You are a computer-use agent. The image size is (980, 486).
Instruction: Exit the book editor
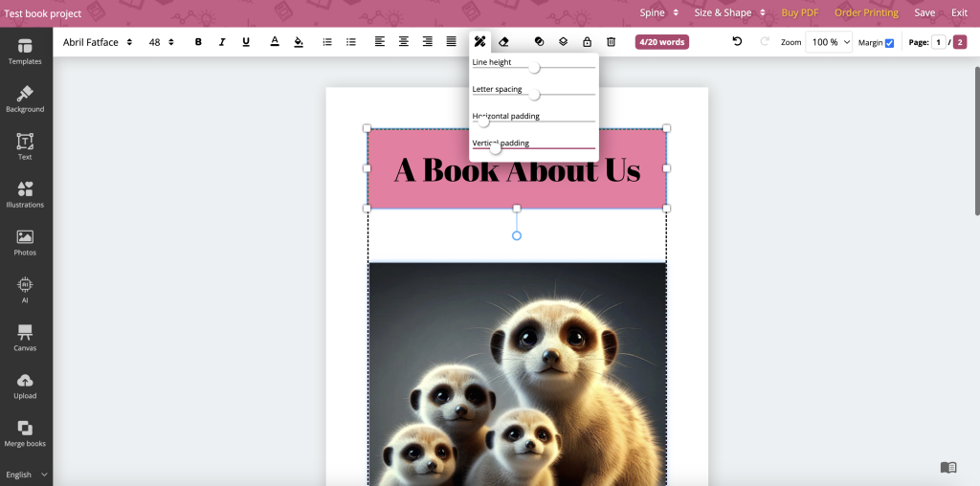959,12
